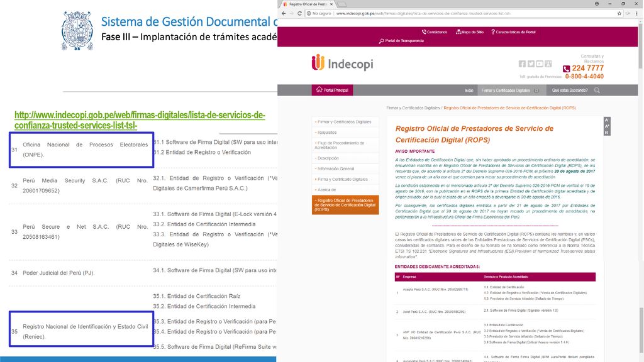This screenshot has height=362, width=644.
Task: Click the No seguro site info icon
Action: click(x=308, y=14)
